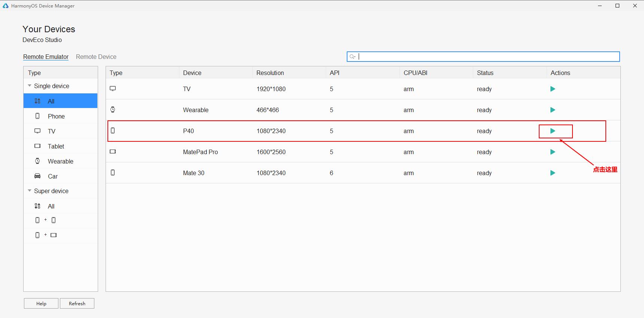Screen dimensions: 644x318
Task: Collapse the Single device group
Action: 30,86
